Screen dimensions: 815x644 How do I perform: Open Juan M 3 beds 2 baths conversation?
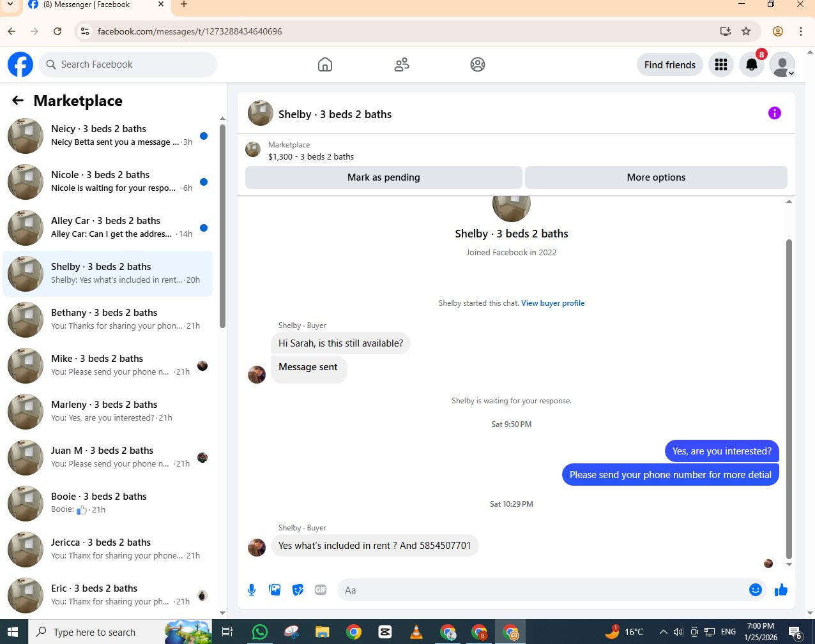[107, 458]
